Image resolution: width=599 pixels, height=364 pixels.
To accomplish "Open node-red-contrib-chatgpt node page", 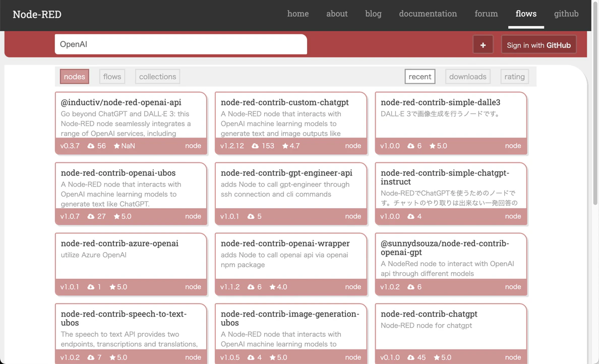I will (429, 314).
